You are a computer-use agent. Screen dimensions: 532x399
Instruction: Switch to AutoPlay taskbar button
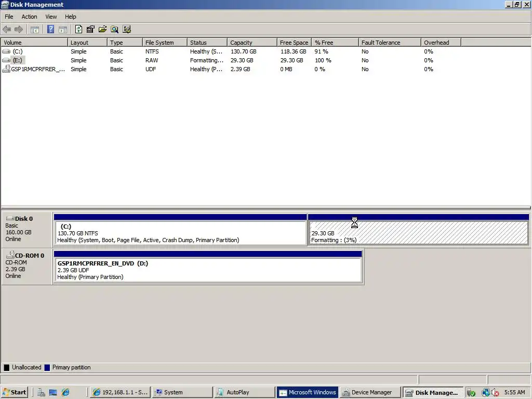point(244,392)
